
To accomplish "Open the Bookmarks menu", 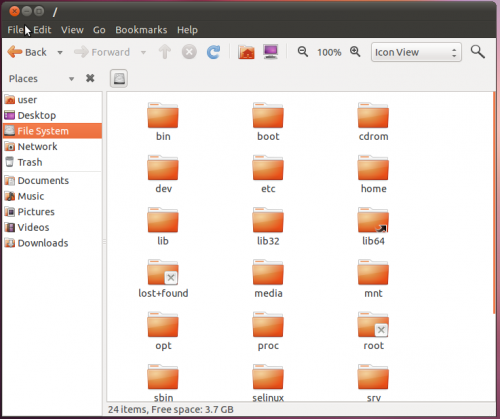I will 141,30.
